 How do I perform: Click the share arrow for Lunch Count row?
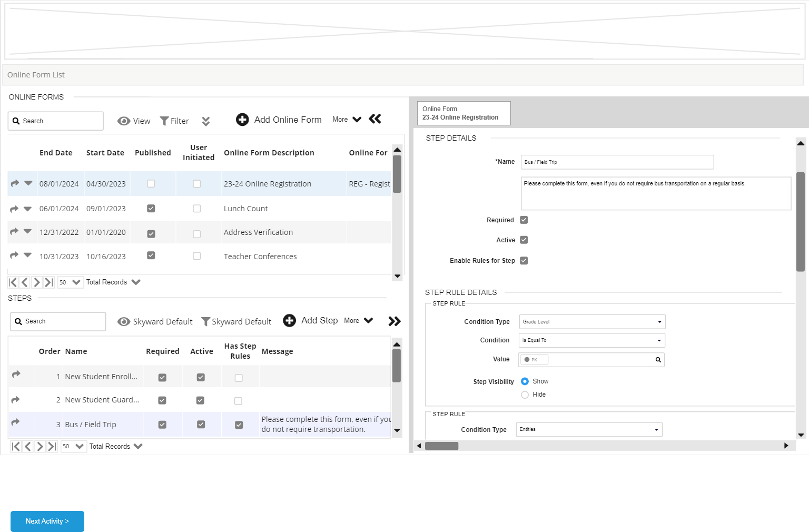click(14, 209)
